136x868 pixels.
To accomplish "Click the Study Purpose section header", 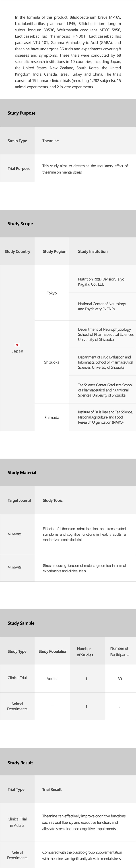I will pyautogui.click(x=22, y=113).
